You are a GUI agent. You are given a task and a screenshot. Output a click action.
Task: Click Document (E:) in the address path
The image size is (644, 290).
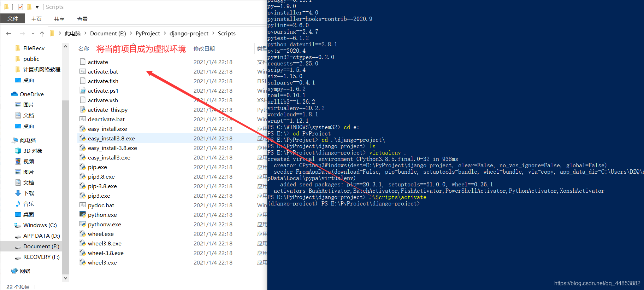pos(108,33)
